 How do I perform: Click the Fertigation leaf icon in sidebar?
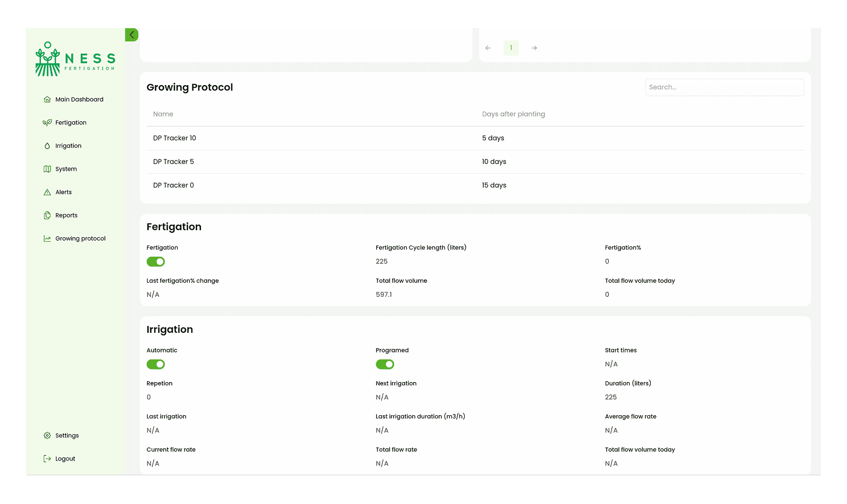pos(47,123)
